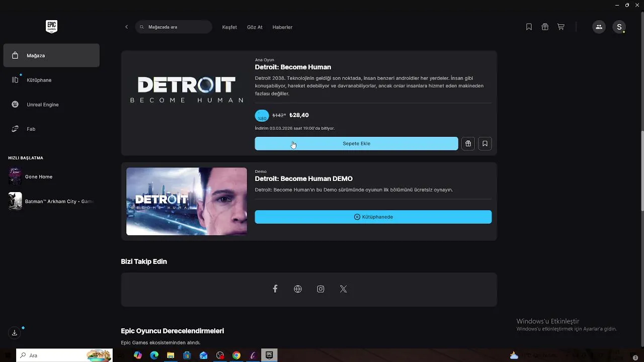
Task: Switch to the Keşfet tab
Action: (229, 27)
